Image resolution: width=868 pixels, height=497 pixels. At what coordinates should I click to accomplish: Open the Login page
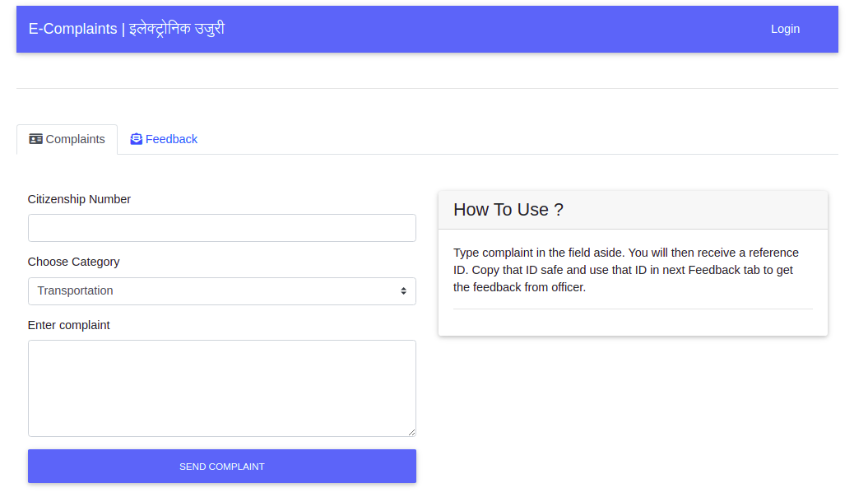[x=785, y=29]
